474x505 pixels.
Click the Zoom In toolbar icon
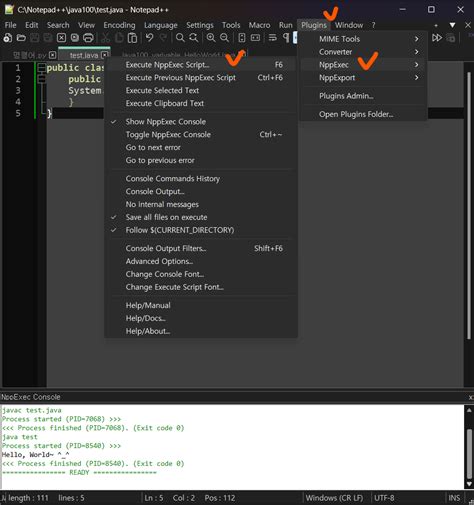tap(211, 38)
